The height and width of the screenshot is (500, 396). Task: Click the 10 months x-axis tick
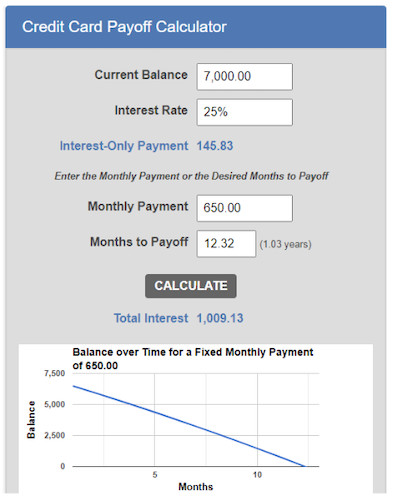257,475
